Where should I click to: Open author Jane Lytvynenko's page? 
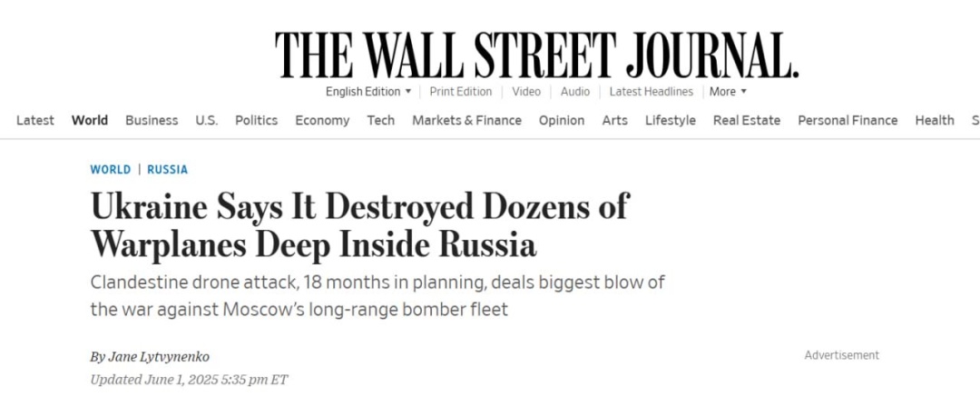tap(159, 357)
